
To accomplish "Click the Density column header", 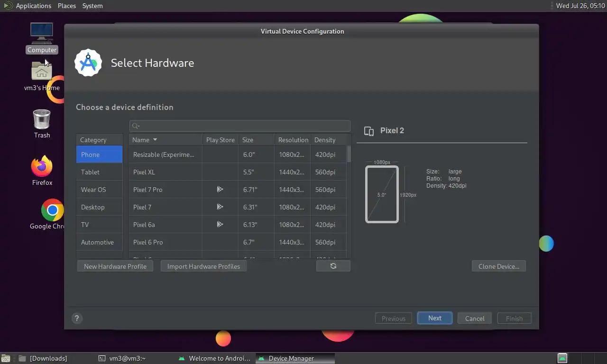I will coord(328,140).
